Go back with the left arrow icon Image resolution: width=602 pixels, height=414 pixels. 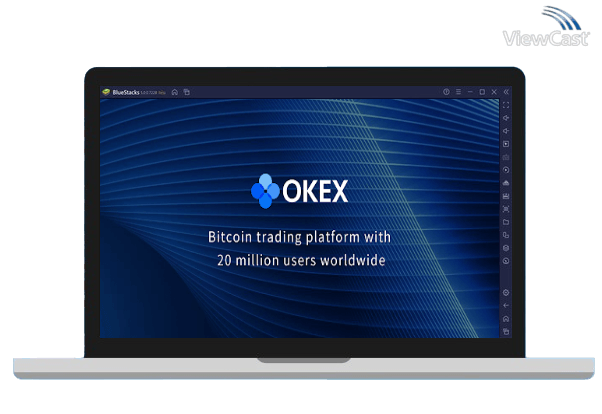pos(506,306)
